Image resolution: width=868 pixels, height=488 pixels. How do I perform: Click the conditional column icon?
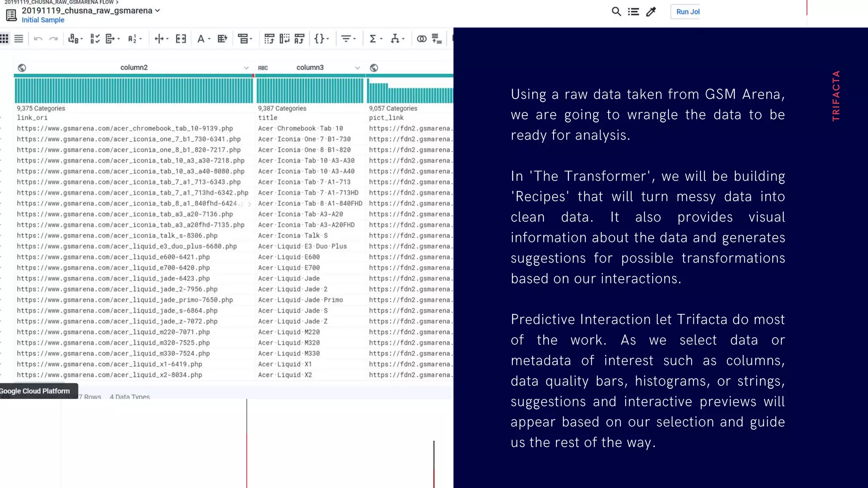222,39
